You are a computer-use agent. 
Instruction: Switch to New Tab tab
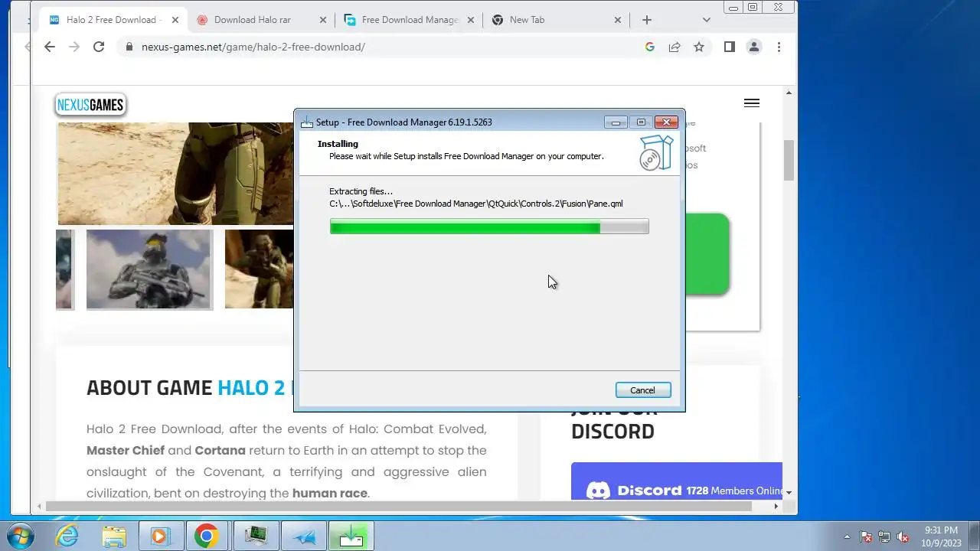(555, 20)
